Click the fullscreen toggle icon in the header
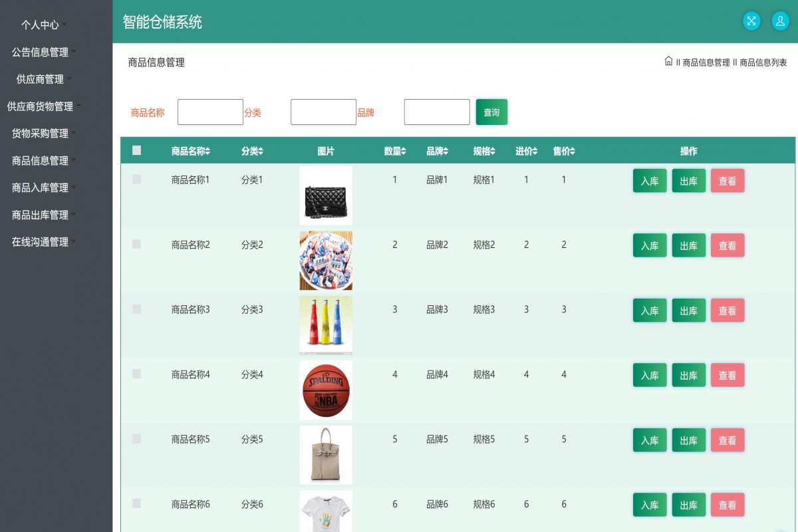798x532 pixels. coord(751,21)
